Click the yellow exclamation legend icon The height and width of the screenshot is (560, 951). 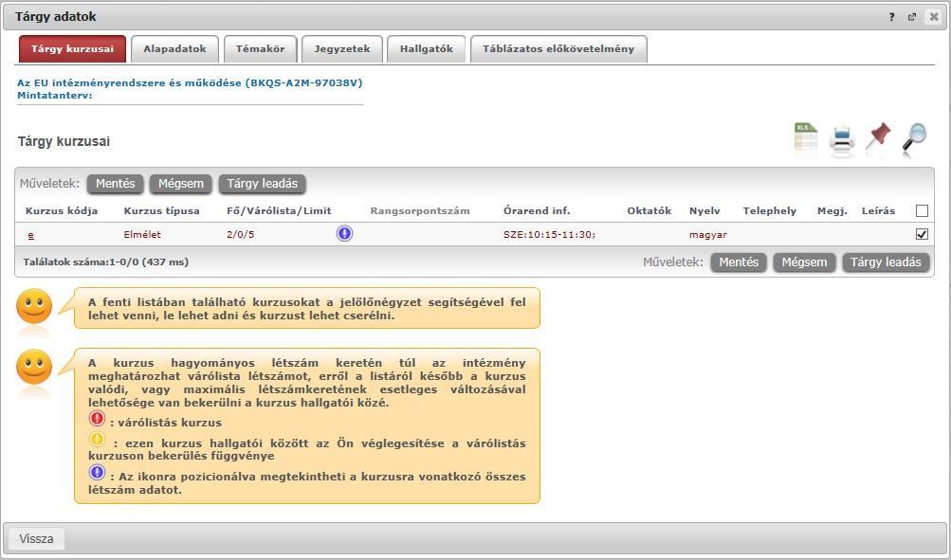point(97,439)
